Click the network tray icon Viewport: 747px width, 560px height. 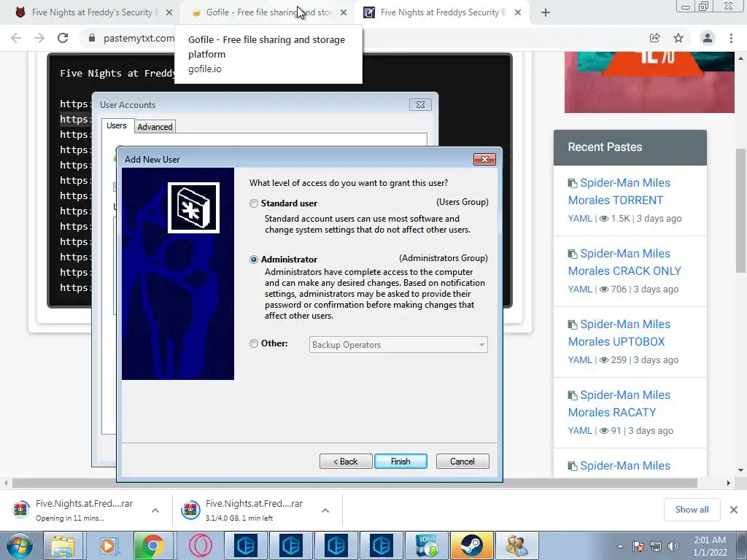(x=656, y=546)
